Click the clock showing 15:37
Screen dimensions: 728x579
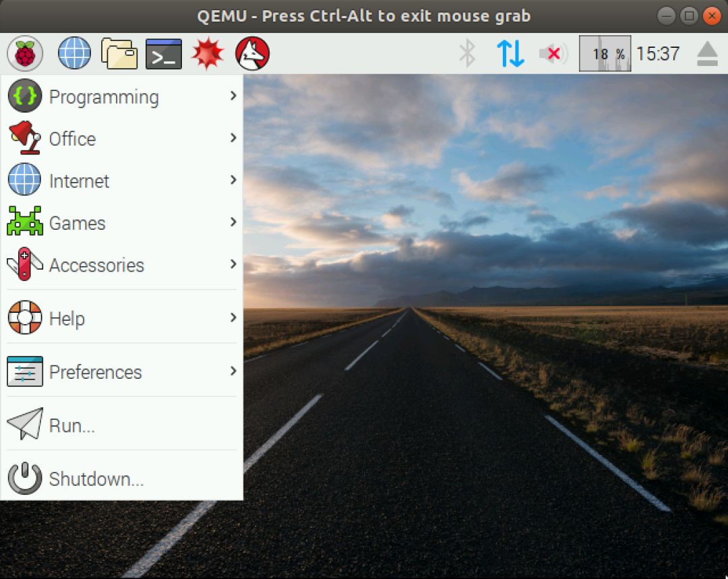tap(657, 54)
